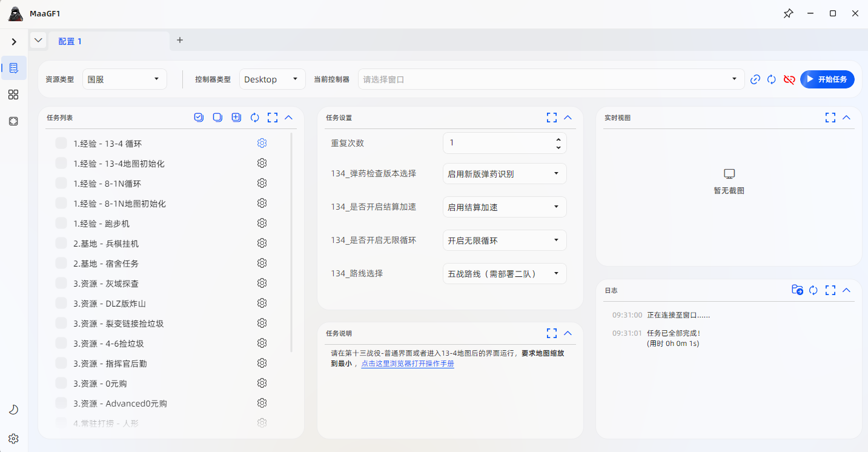Increase 重复次数 with the stepper arrow
The image size is (868, 452).
[558, 139]
